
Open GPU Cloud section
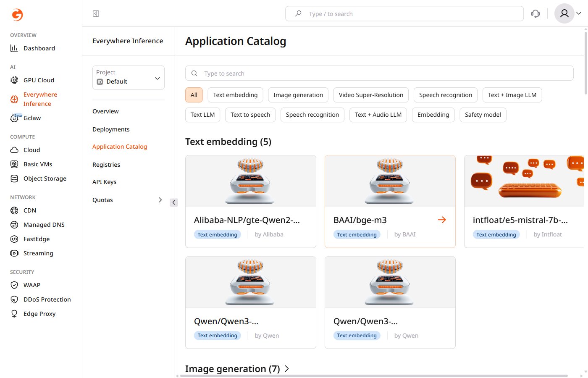pos(39,80)
